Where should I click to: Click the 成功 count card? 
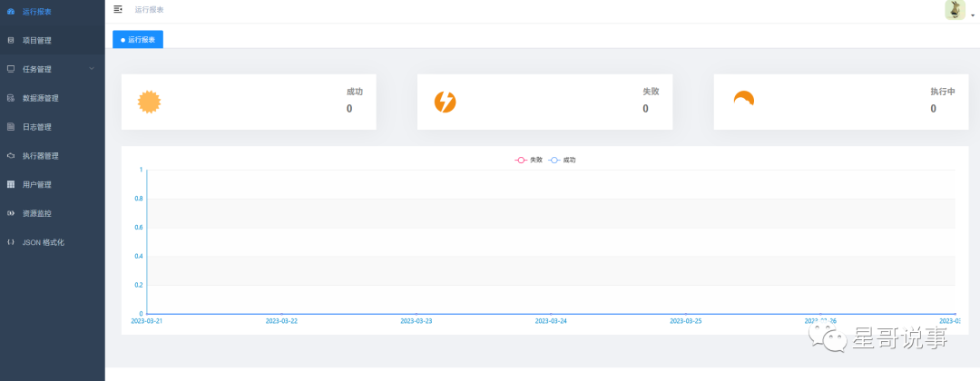[x=249, y=102]
